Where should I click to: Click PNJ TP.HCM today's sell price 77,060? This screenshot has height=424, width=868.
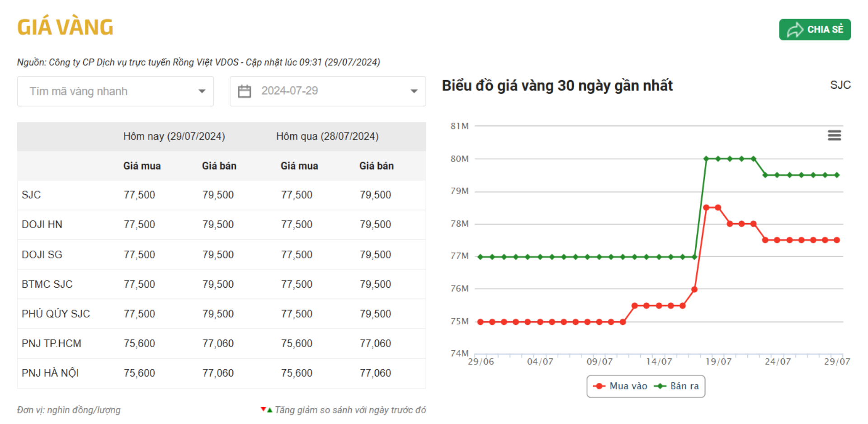tap(218, 343)
